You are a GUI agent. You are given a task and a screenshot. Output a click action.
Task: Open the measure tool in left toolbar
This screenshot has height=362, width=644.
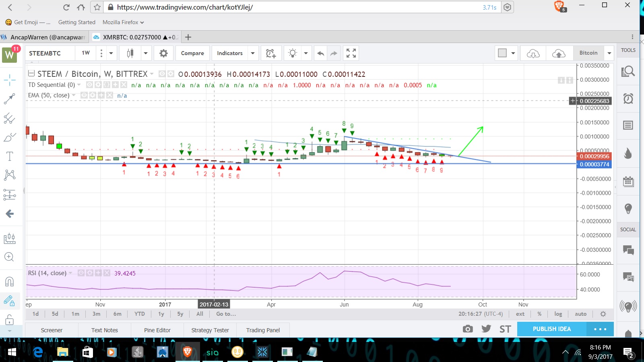(10, 238)
